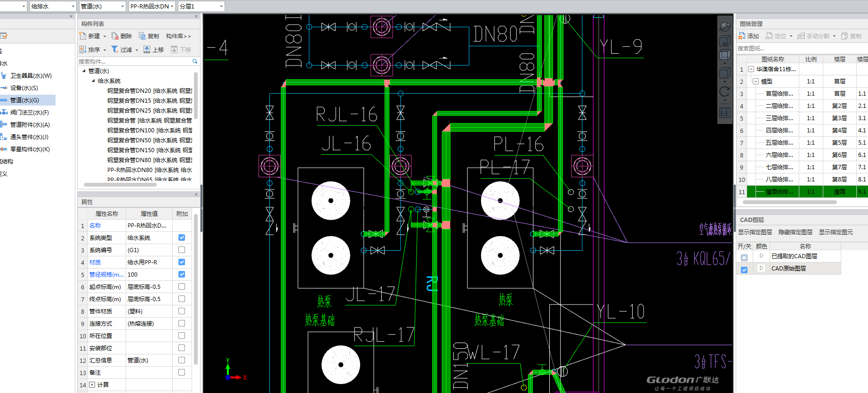Click the 搜索构件 search field
868x393 pixels.
coord(134,61)
